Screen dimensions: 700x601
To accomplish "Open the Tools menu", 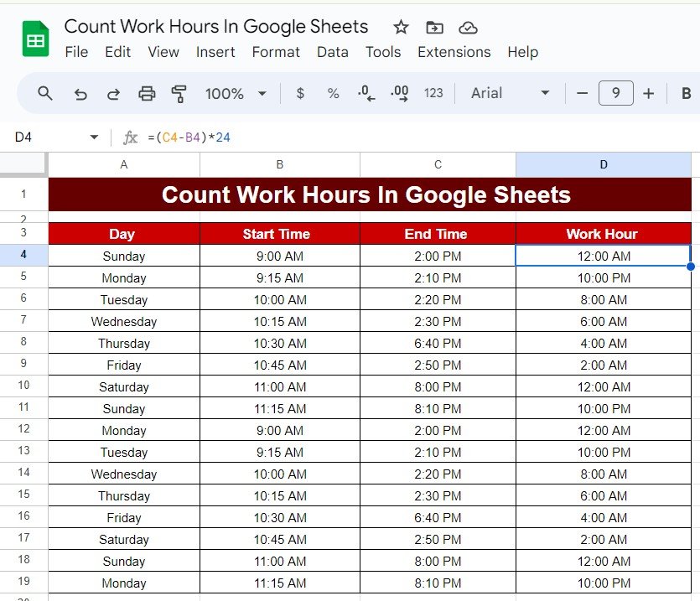I will pos(383,52).
